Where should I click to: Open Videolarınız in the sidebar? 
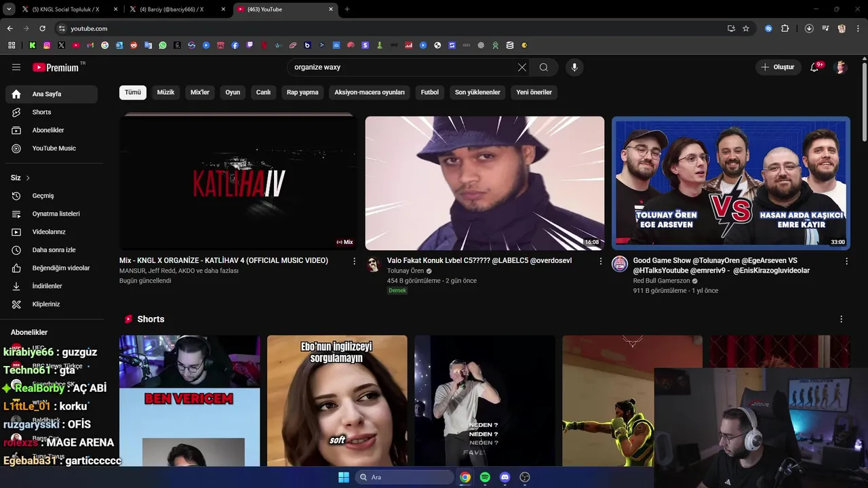tap(52, 232)
